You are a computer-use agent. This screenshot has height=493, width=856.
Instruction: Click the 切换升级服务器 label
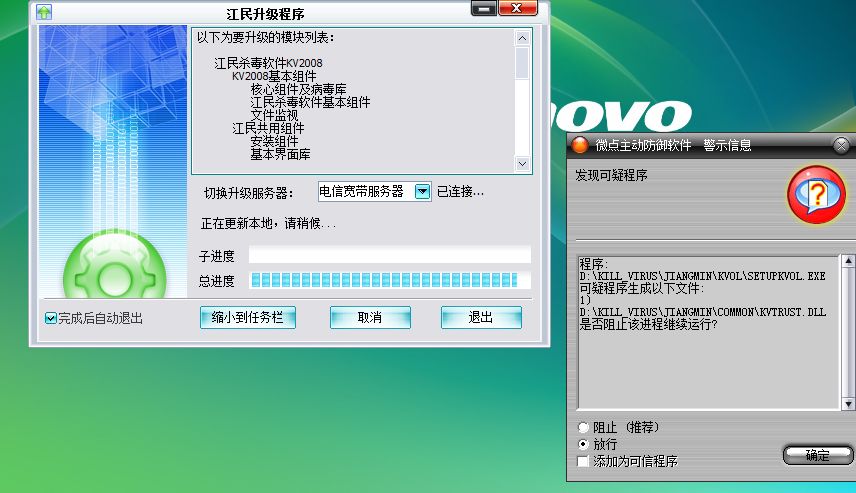(248, 193)
